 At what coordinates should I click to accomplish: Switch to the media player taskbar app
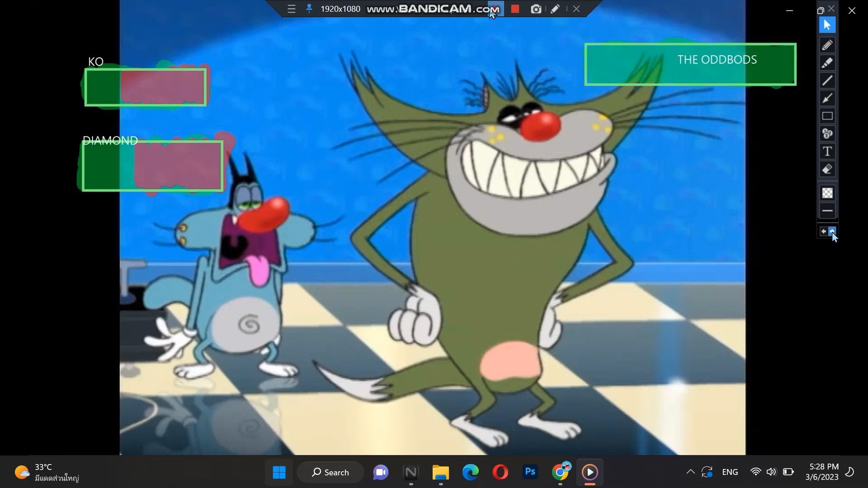point(590,473)
